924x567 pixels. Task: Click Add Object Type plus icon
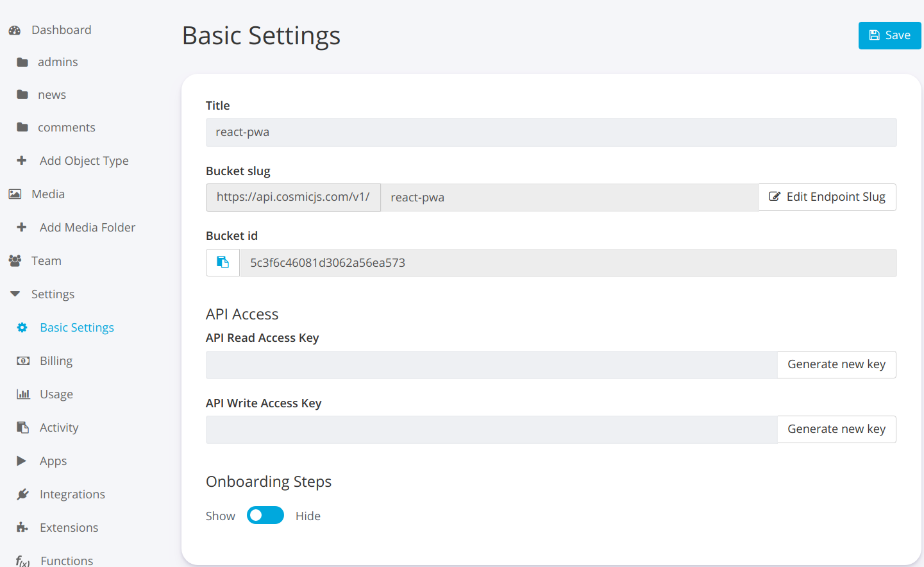[22, 161]
